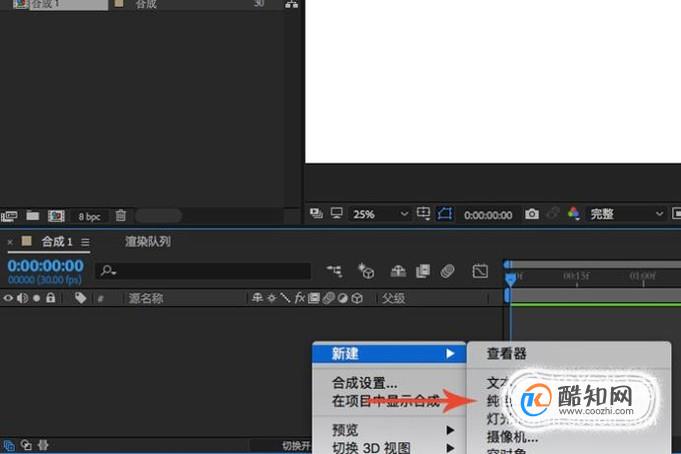This screenshot has width=681, height=454.
Task: Click the grid and guide options icon
Action: pos(423,213)
